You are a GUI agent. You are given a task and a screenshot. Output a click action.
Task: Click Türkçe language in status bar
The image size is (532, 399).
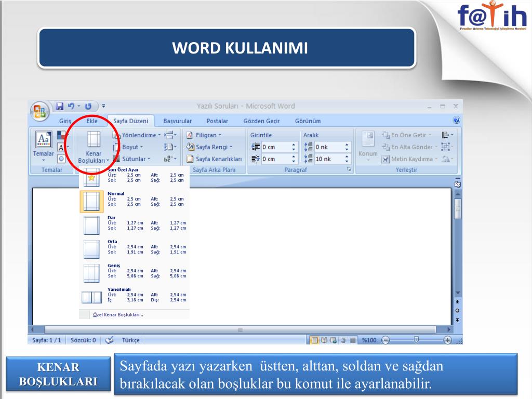pyautogui.click(x=130, y=340)
